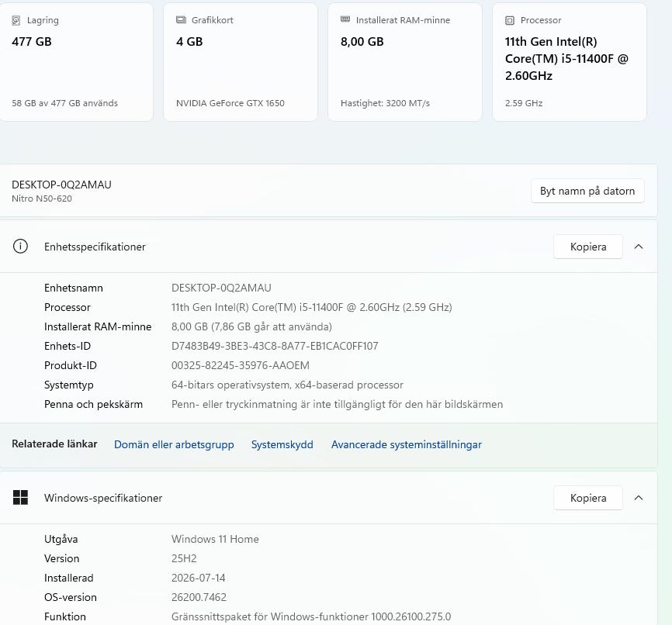The height and width of the screenshot is (625, 672).
Task: Click the Relaterade länkar label
Action: click(54, 444)
